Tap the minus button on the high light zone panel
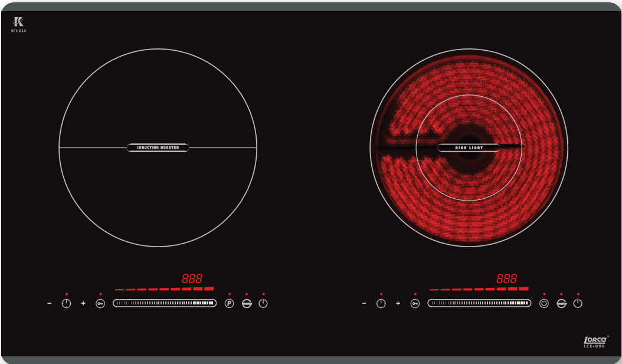Screen dimensions: 622x364 pyautogui.click(x=364, y=303)
